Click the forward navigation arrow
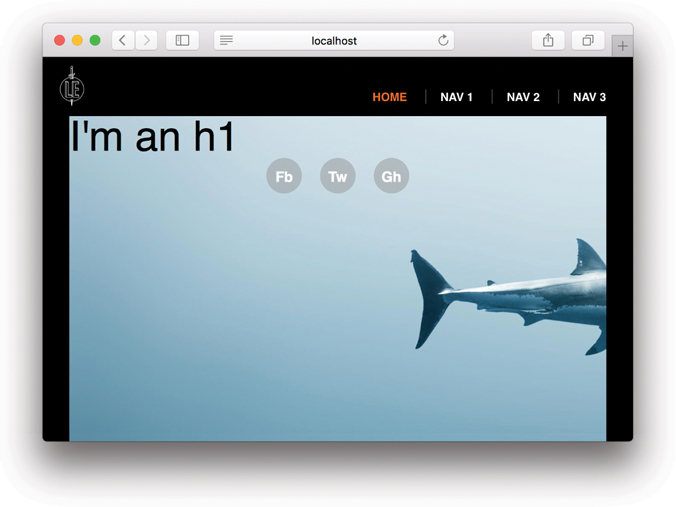676x507 pixels. pyautogui.click(x=147, y=40)
